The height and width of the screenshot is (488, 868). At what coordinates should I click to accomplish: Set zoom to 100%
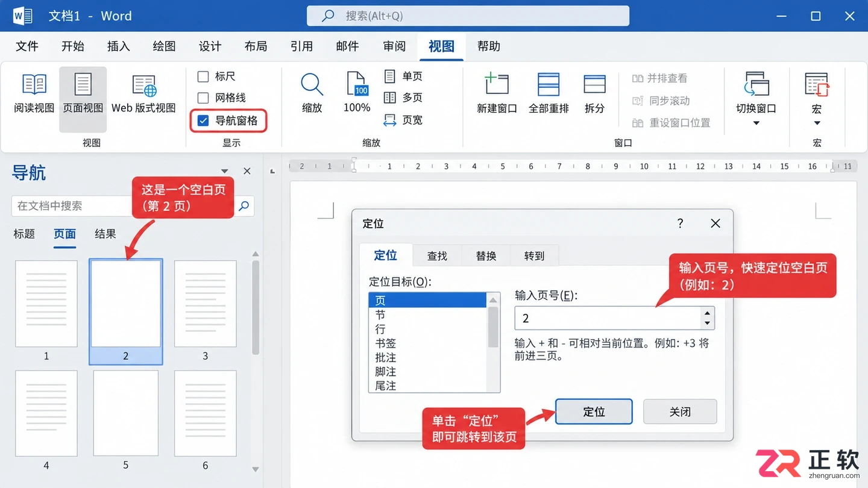pos(357,93)
